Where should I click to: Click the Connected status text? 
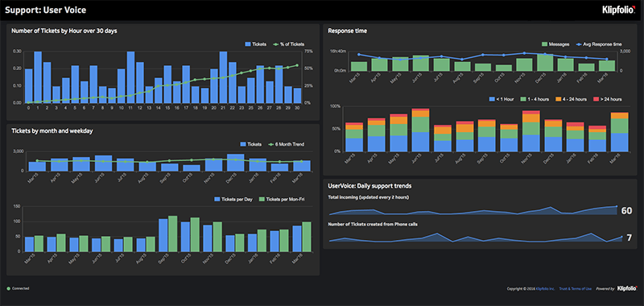click(21, 289)
